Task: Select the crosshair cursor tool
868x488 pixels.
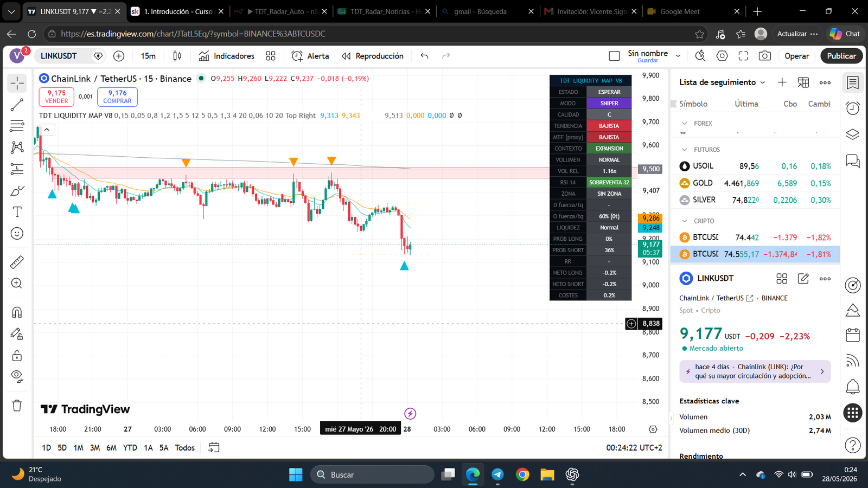Action: [x=17, y=83]
